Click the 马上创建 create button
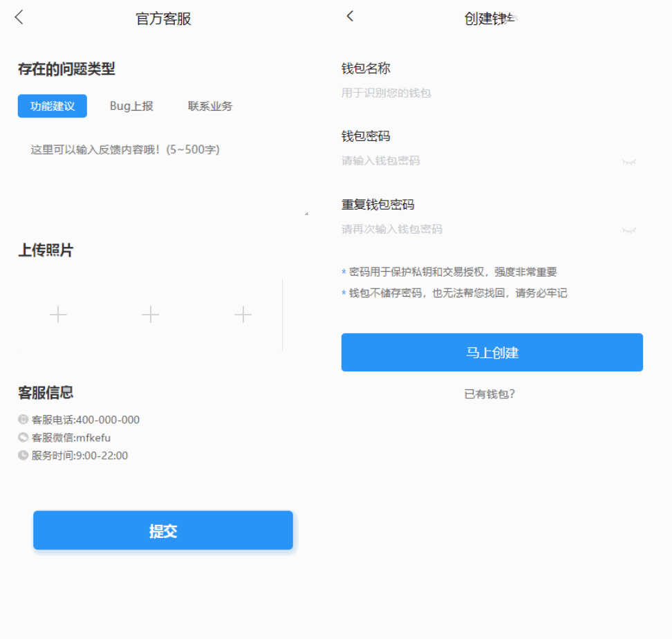The height and width of the screenshot is (639, 672). click(x=492, y=352)
